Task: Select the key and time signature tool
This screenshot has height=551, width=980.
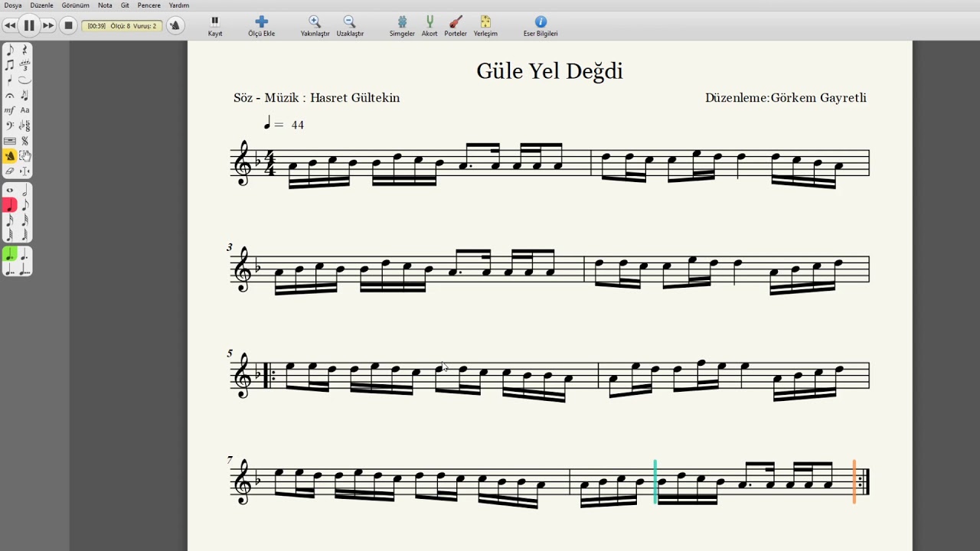Action: click(24, 126)
